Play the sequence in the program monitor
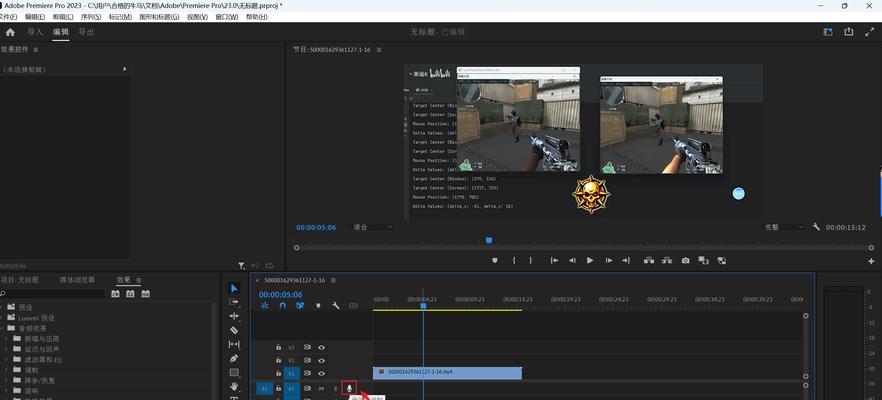This screenshot has height=400, width=882. [590, 260]
